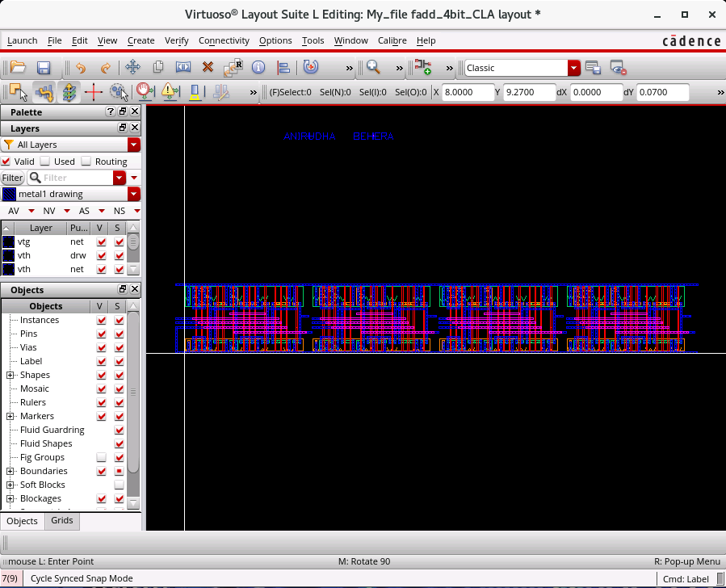Expand the Shapes tree item
Viewport: 726px width, 588px height.
(10, 376)
